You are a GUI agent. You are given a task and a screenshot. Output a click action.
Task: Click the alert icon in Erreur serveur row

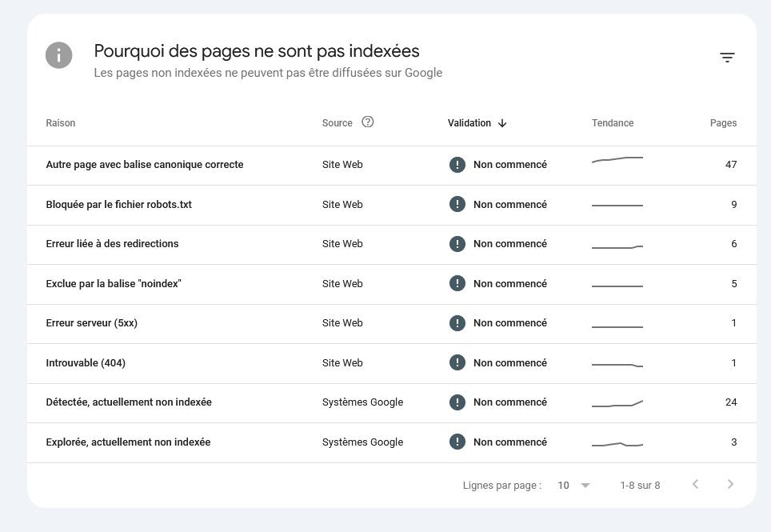[x=457, y=323]
